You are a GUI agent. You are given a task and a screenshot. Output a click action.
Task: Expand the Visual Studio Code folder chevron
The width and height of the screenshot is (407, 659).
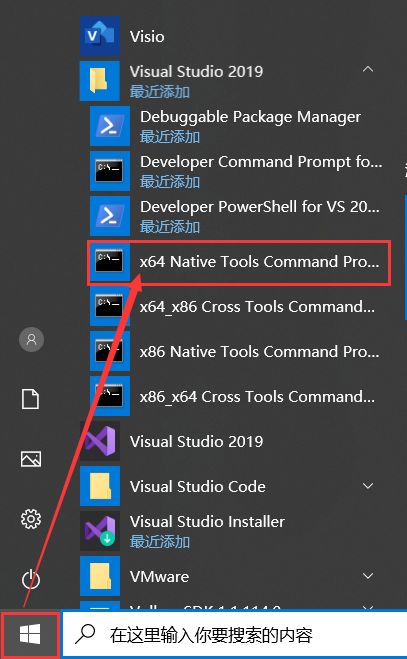coord(368,486)
